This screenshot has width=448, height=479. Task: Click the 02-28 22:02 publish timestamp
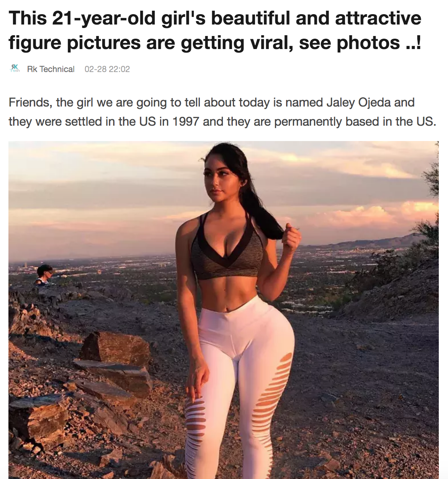(x=107, y=69)
